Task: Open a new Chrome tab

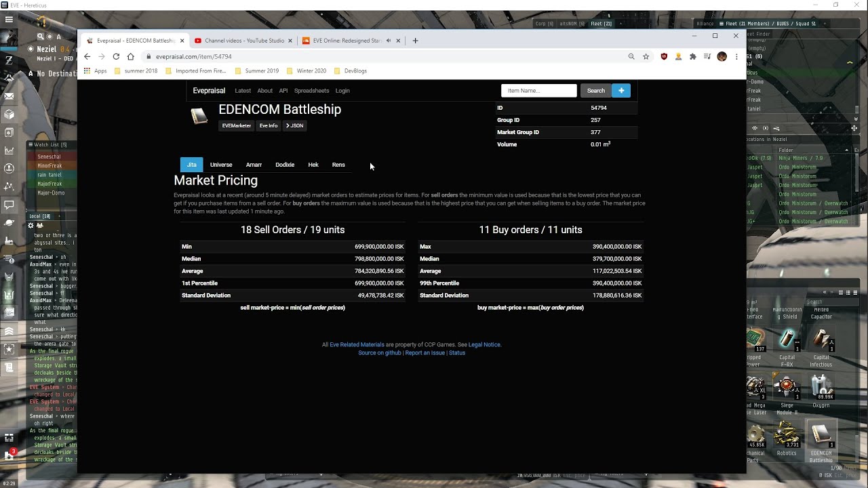Action: 416,41
